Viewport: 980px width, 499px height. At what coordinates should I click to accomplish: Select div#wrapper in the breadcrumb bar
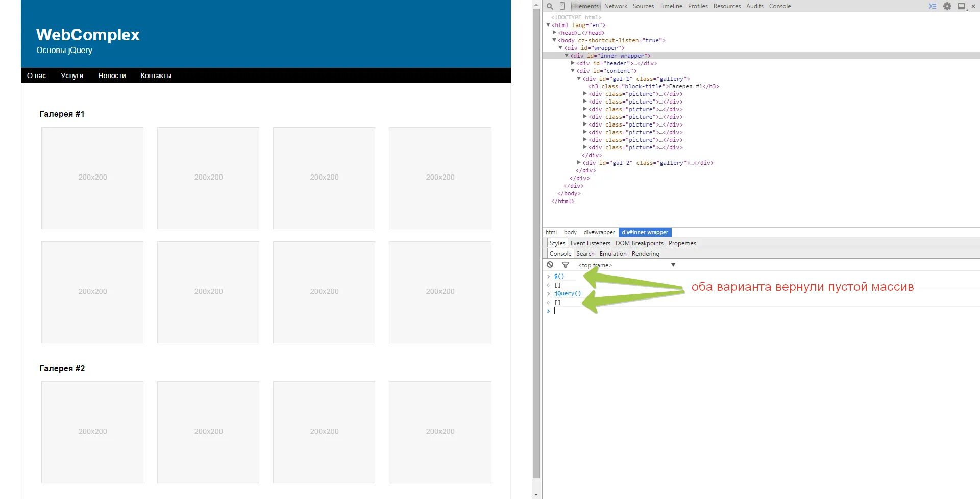click(599, 232)
